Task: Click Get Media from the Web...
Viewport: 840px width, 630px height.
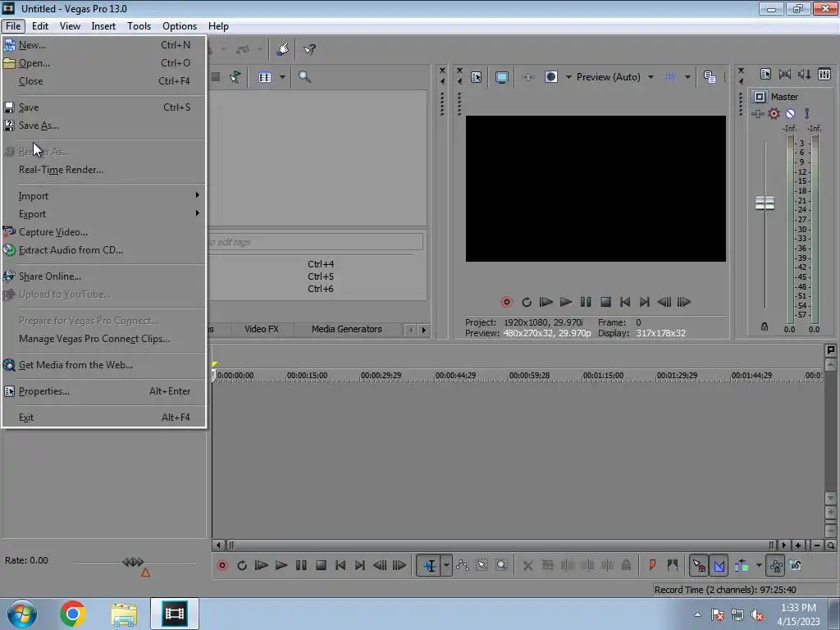Action: pos(104,365)
